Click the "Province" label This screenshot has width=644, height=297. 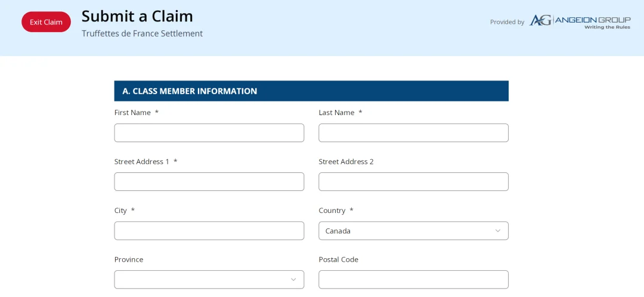pyautogui.click(x=129, y=259)
